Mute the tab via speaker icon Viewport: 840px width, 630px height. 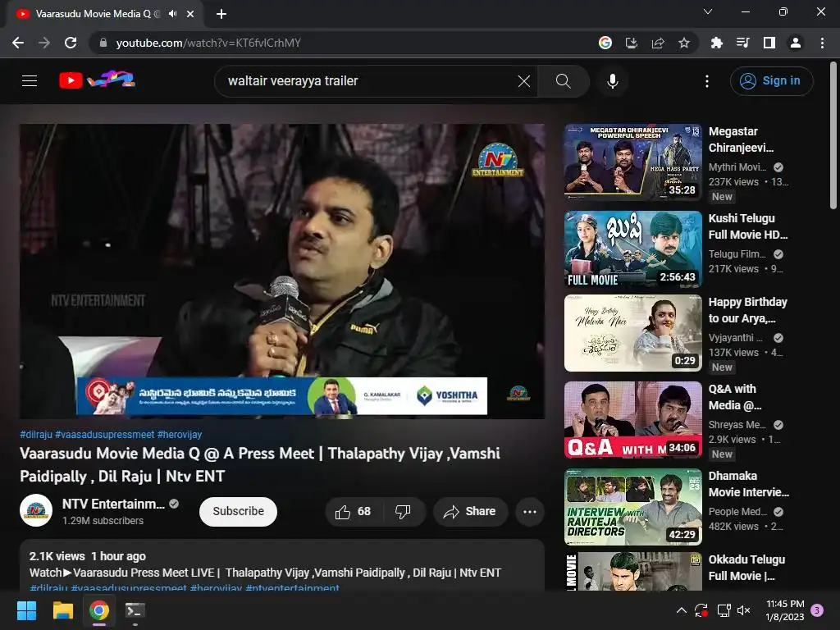coord(172,14)
